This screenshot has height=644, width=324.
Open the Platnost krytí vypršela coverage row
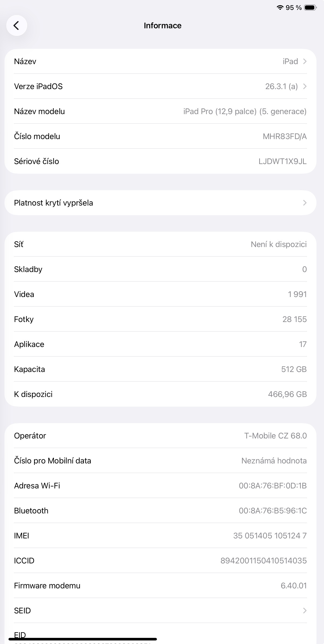[160, 203]
